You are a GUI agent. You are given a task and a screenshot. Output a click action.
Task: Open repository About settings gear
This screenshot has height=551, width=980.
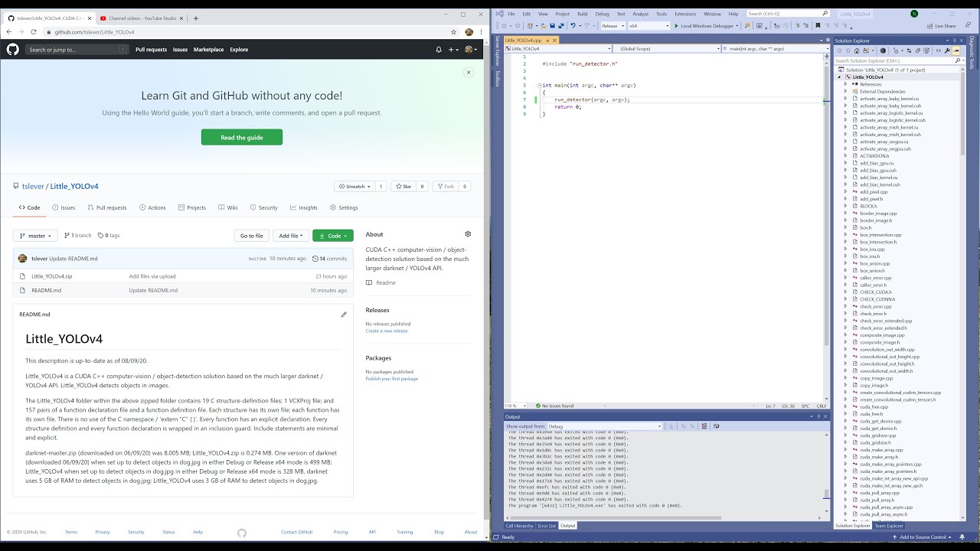click(x=468, y=234)
